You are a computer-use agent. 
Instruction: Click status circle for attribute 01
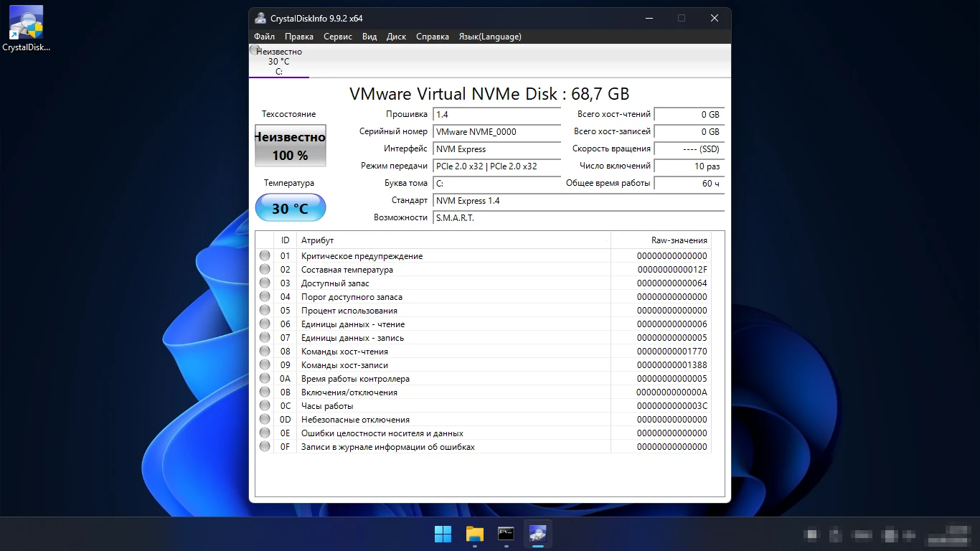265,256
